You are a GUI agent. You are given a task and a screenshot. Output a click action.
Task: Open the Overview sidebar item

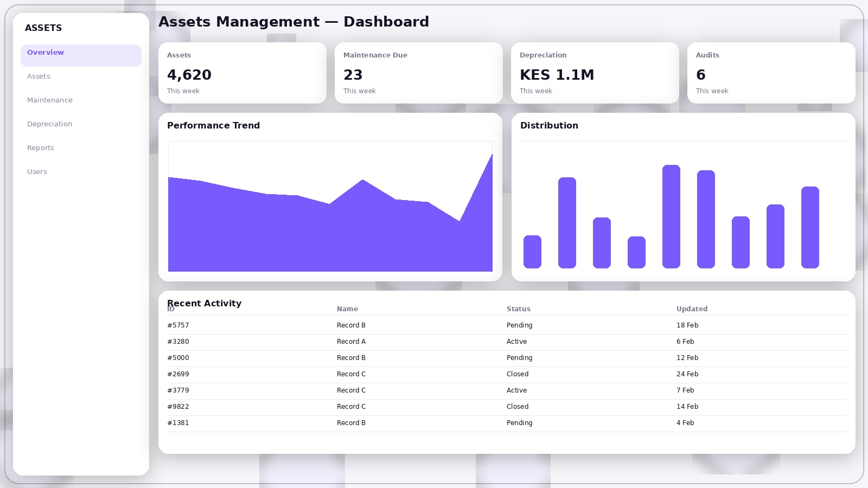81,53
